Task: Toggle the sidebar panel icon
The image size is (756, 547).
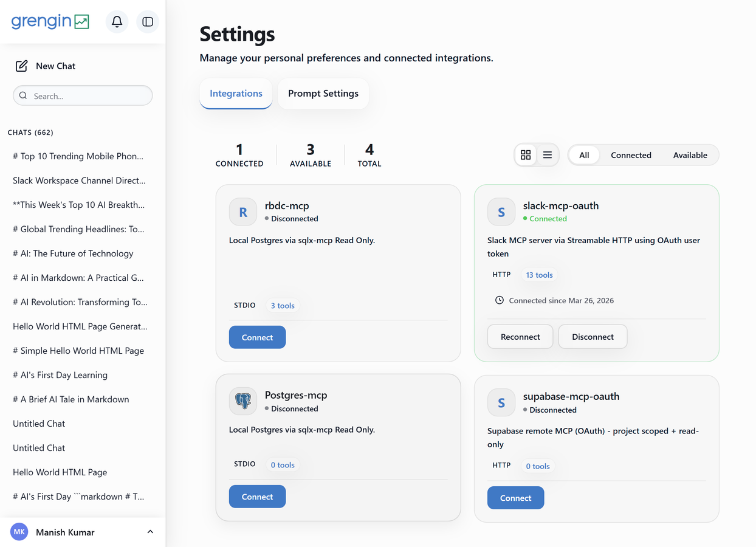Action: [x=148, y=22]
